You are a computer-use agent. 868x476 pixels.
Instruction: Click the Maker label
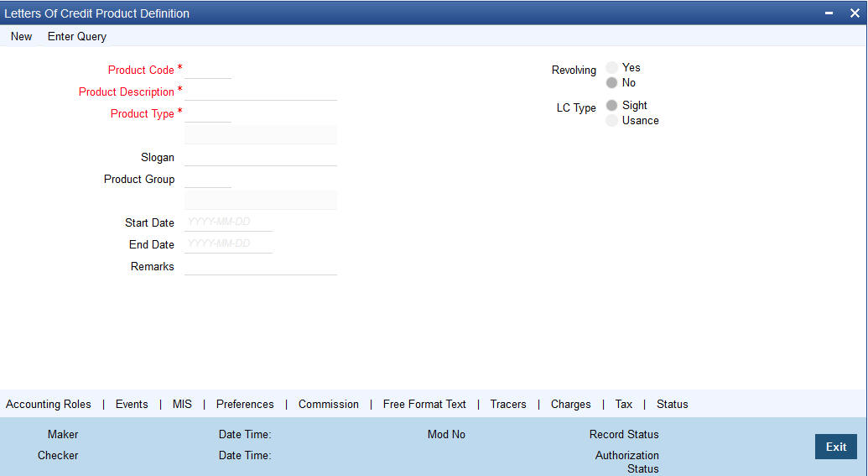tap(63, 434)
